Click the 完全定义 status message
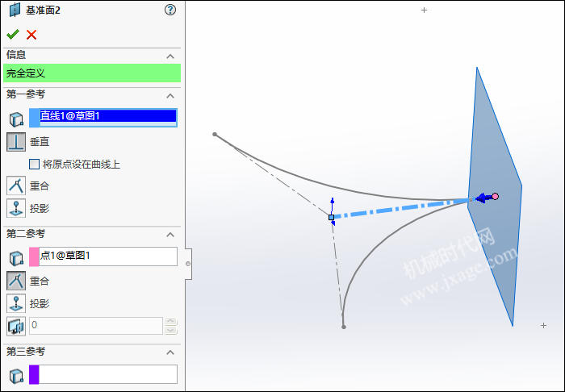The image size is (565, 392). click(x=92, y=73)
